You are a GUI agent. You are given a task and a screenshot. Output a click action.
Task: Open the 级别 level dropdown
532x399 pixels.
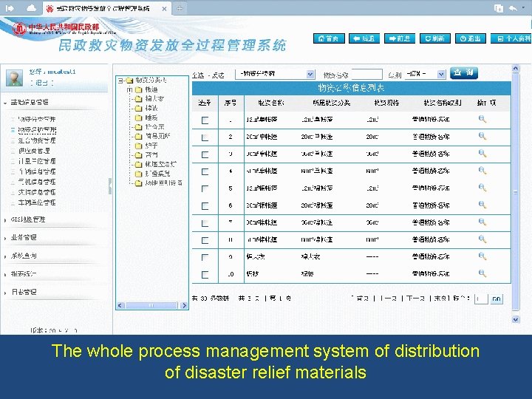click(425, 74)
